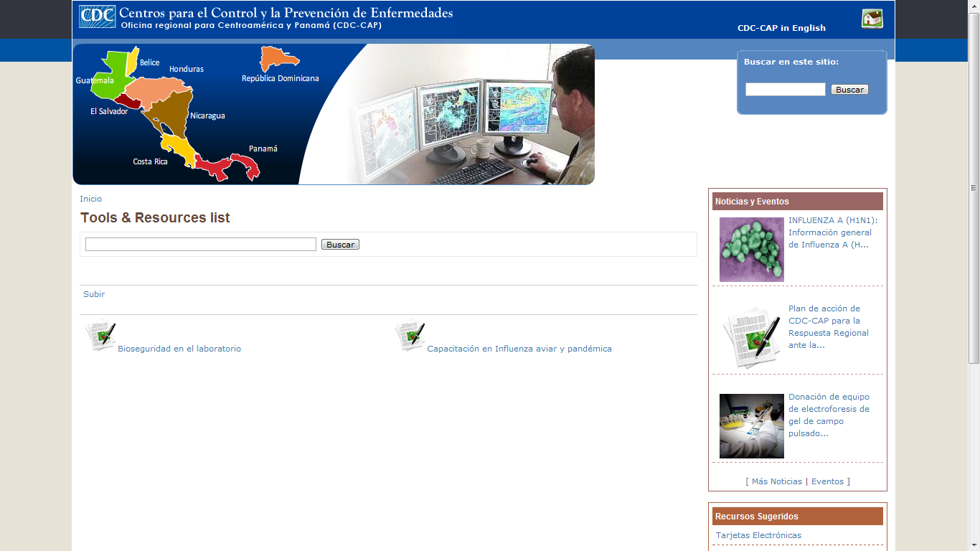Click the Tools & Resources list heading
The width and height of the screenshot is (980, 551).
(x=155, y=218)
